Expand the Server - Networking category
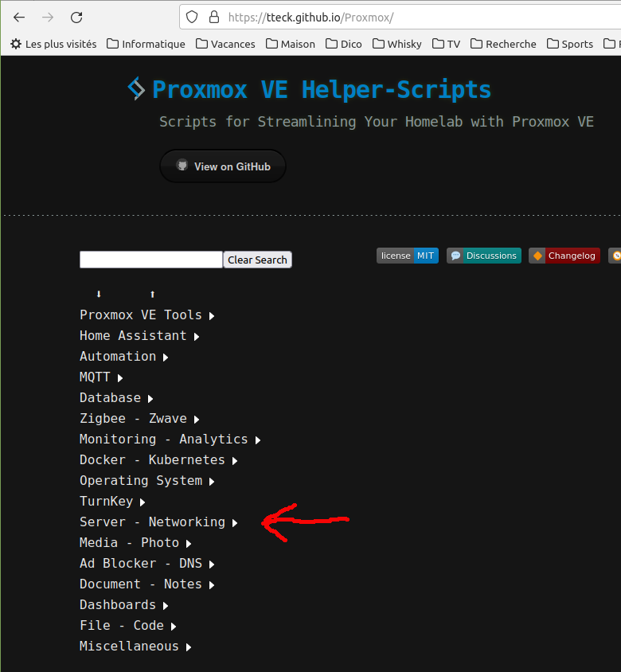The width and height of the screenshot is (621, 672). 158,522
